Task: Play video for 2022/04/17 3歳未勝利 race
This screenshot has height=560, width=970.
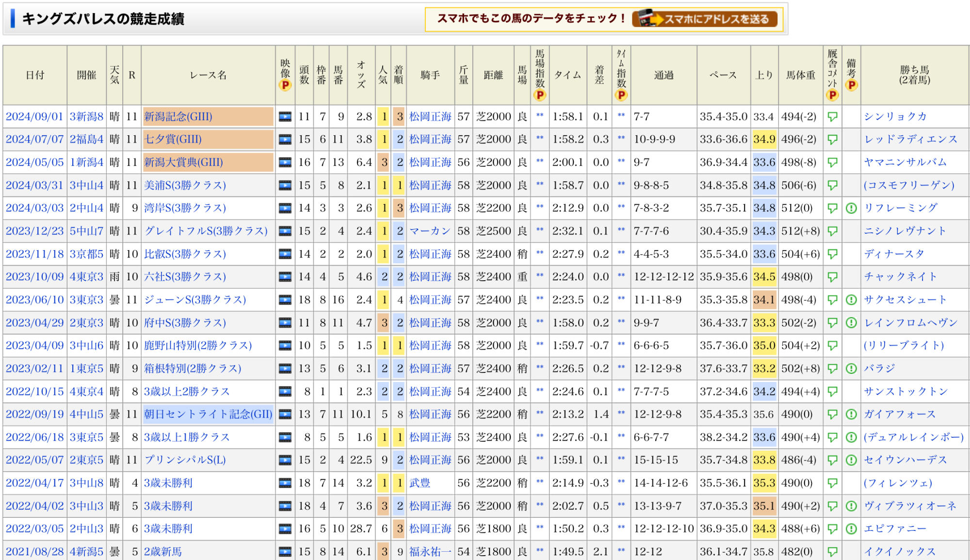Action: point(285,483)
